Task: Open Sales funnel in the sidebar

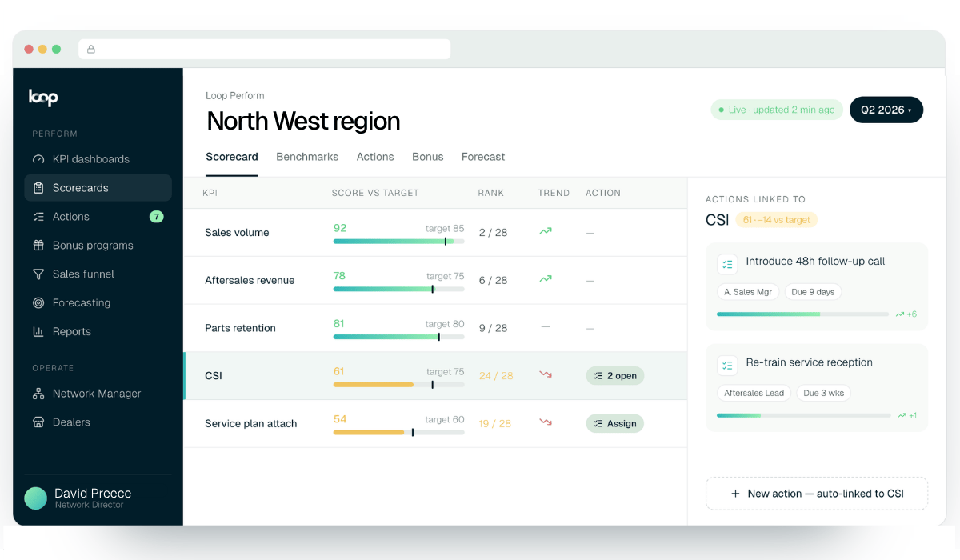Action: (98, 274)
